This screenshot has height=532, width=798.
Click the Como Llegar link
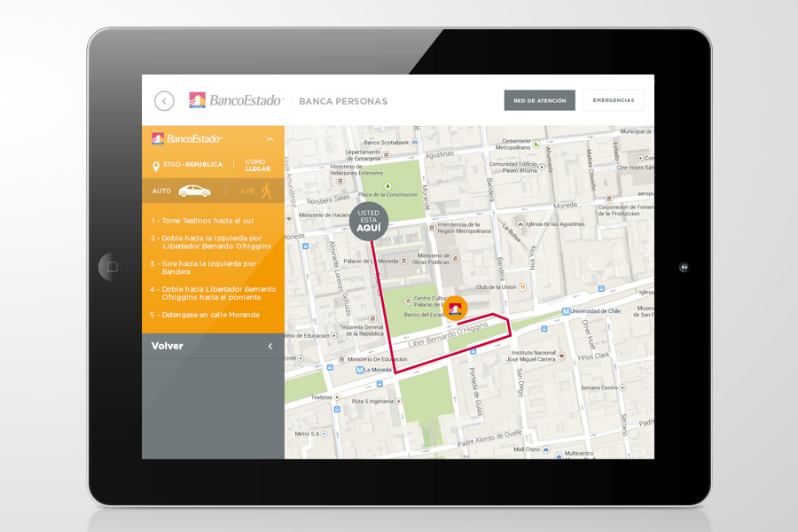coord(257,166)
